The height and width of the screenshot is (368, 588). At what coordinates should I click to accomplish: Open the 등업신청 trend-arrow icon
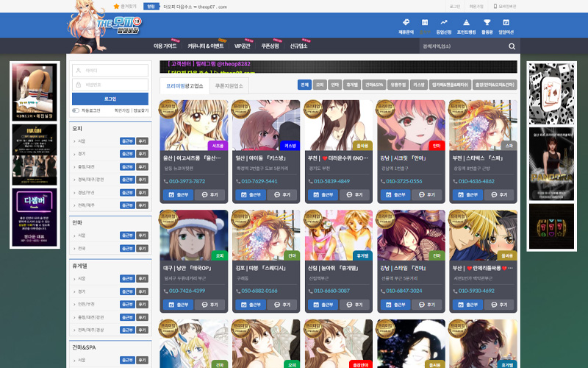(444, 22)
